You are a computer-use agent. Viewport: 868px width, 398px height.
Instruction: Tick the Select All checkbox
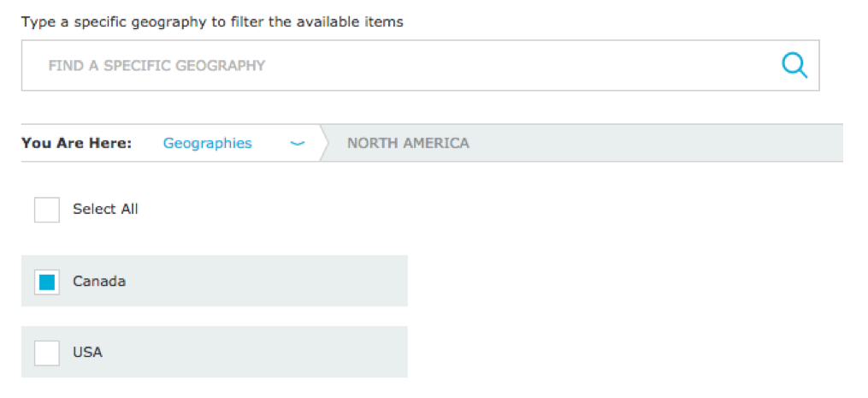[x=47, y=210]
